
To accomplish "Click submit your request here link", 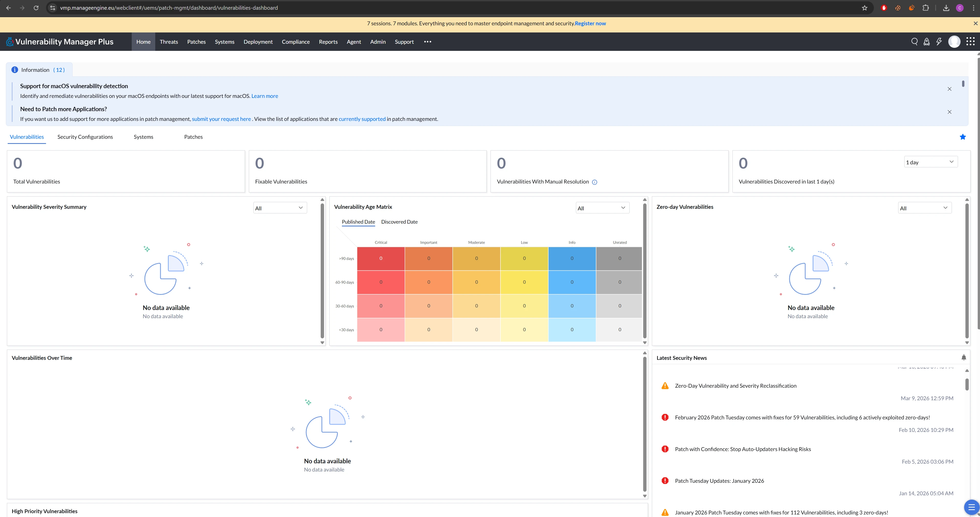I will [221, 119].
